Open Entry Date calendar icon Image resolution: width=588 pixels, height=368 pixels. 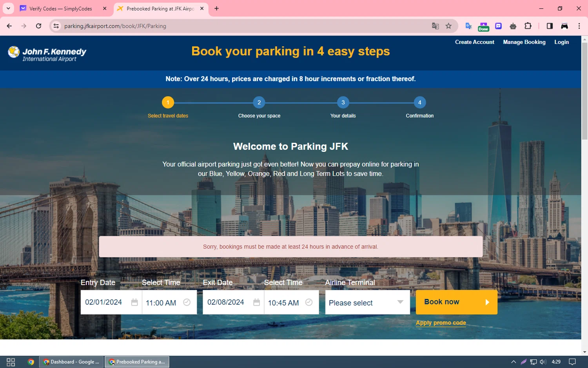pos(134,302)
